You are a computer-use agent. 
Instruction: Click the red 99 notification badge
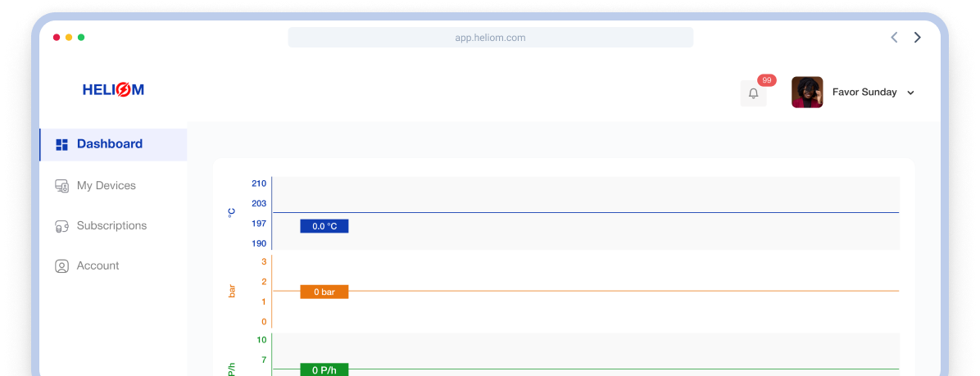point(767,80)
